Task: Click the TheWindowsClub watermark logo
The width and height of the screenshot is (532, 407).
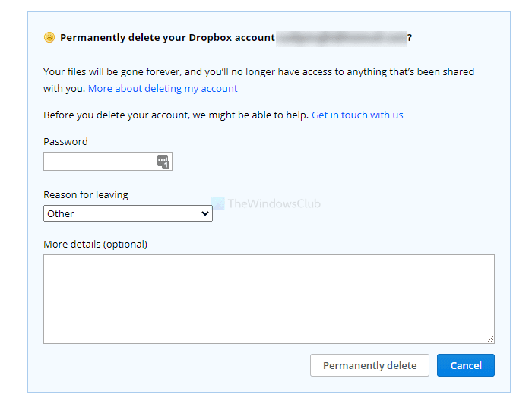Action: (218, 203)
